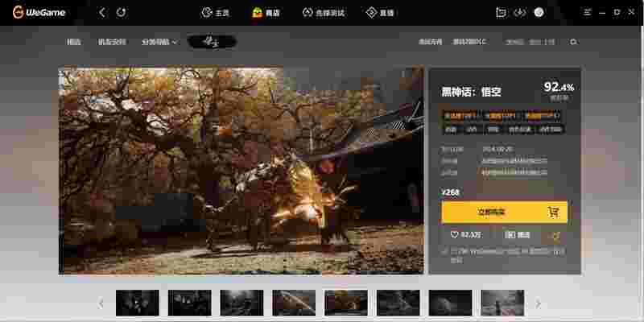This screenshot has width=644, height=322.
Task: Select the sixth screenshot thumbnail
Action: tap(398, 303)
